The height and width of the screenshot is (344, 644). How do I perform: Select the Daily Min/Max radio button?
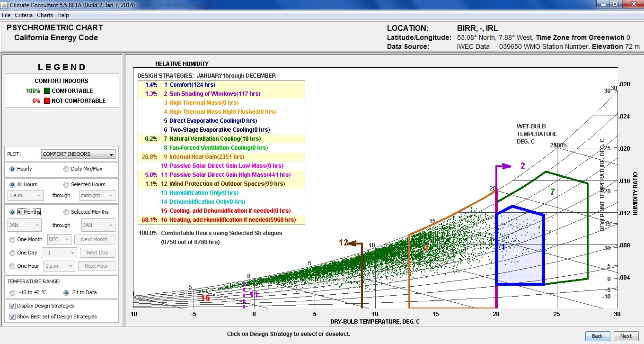click(x=66, y=169)
